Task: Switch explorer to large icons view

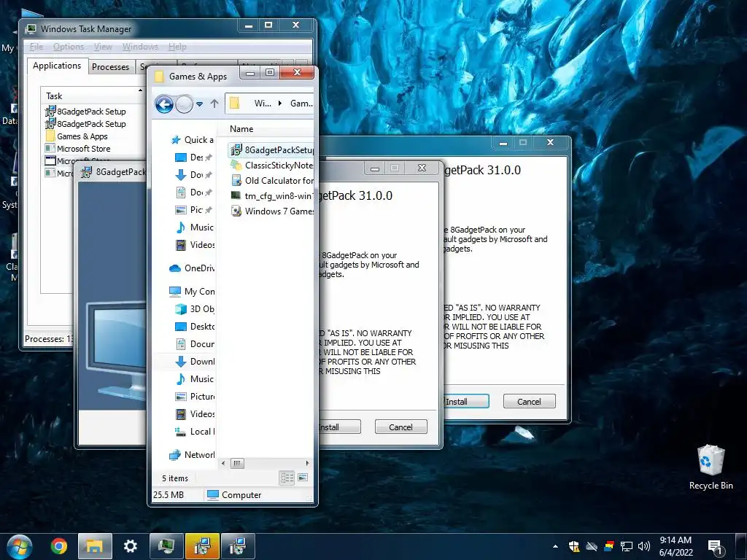Action: [303, 478]
